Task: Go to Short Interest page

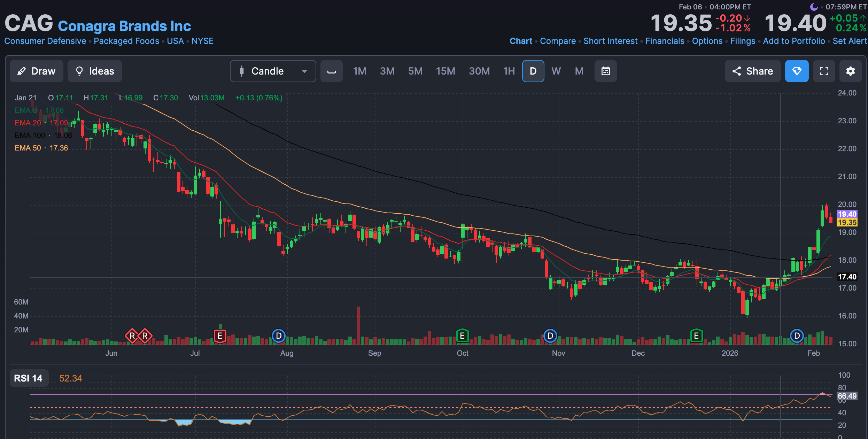Action: click(x=610, y=41)
